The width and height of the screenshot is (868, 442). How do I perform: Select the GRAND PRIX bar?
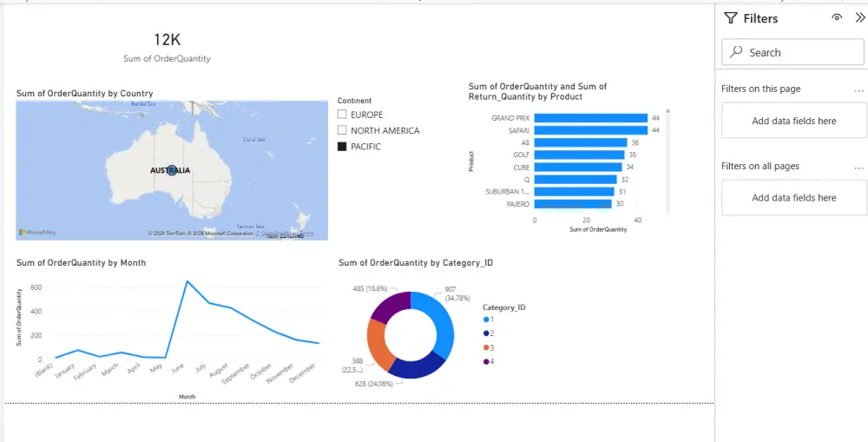(x=590, y=118)
